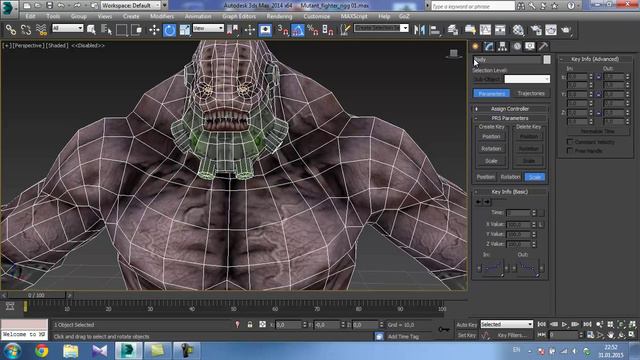Enable Constant Velocity checkbox
This screenshot has height=360, width=640.
(570, 142)
